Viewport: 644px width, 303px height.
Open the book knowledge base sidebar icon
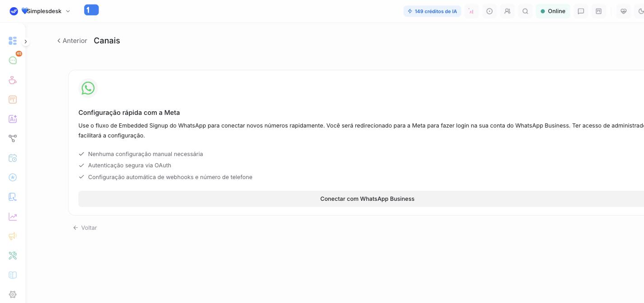pos(13,275)
